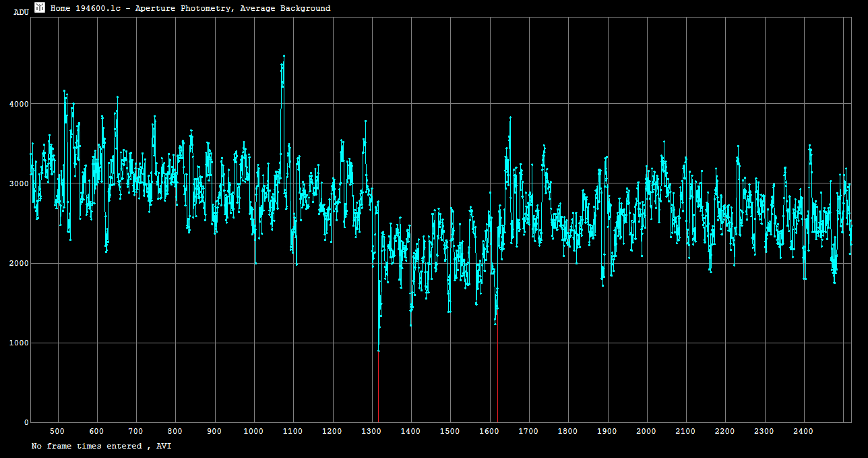Click the x-axis frame label '1500'
This screenshot has height=458, width=868.
(x=450, y=431)
